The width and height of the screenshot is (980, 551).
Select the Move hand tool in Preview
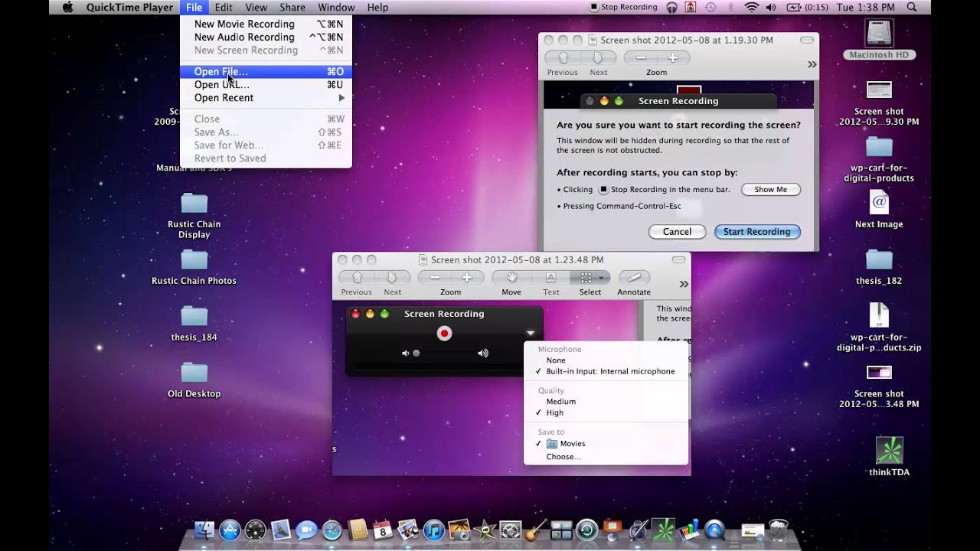[x=511, y=278]
